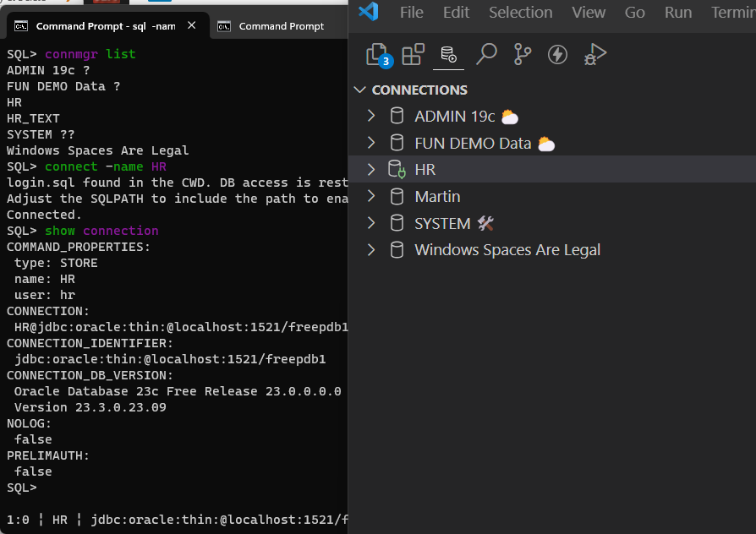Click the empty SQL> prompt at bottom
Viewport: 756px width, 534px height.
[22, 488]
